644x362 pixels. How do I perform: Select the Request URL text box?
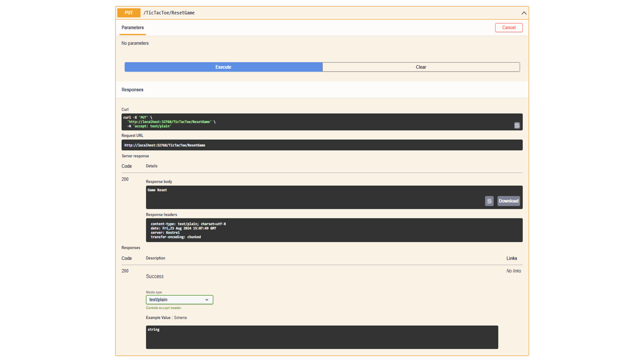pos(322,145)
